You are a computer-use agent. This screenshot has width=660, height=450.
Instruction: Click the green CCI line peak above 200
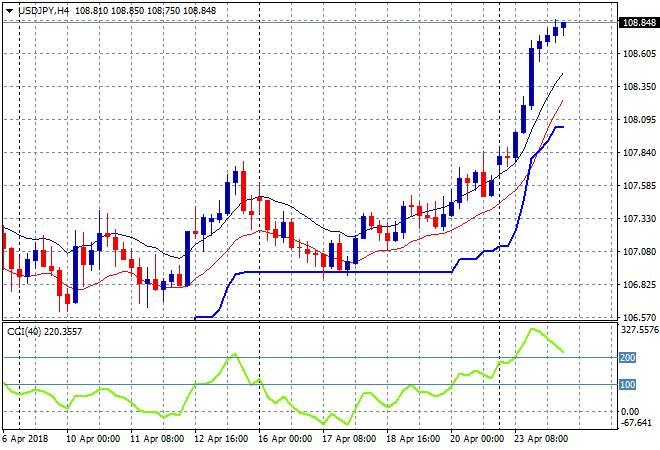coord(532,329)
